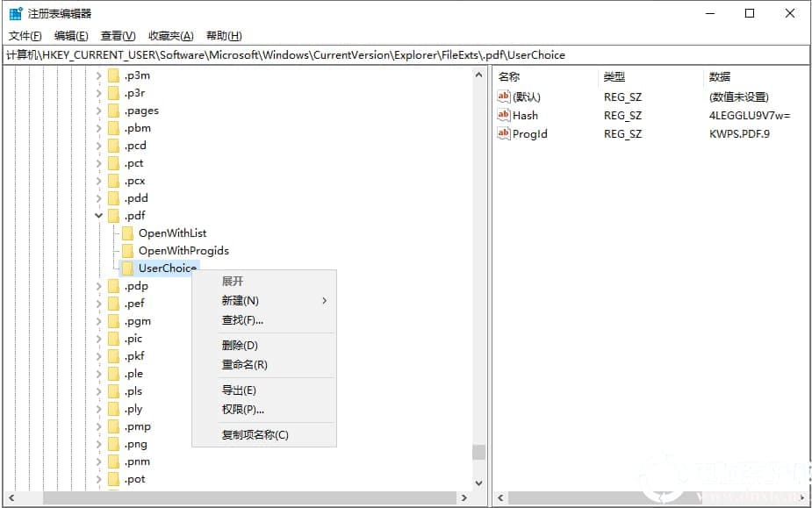
Task: Expand the .pdp tree node
Action: 98,285
